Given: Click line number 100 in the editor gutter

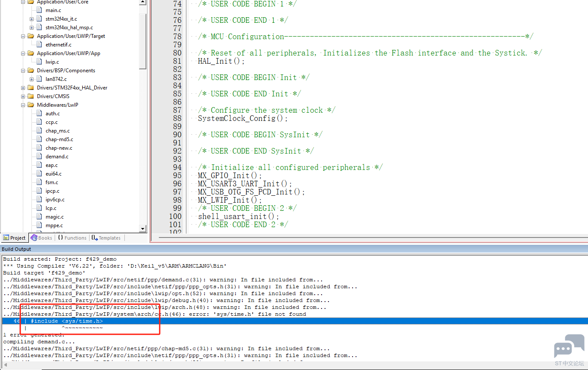Looking at the screenshot, I should click(x=175, y=216).
